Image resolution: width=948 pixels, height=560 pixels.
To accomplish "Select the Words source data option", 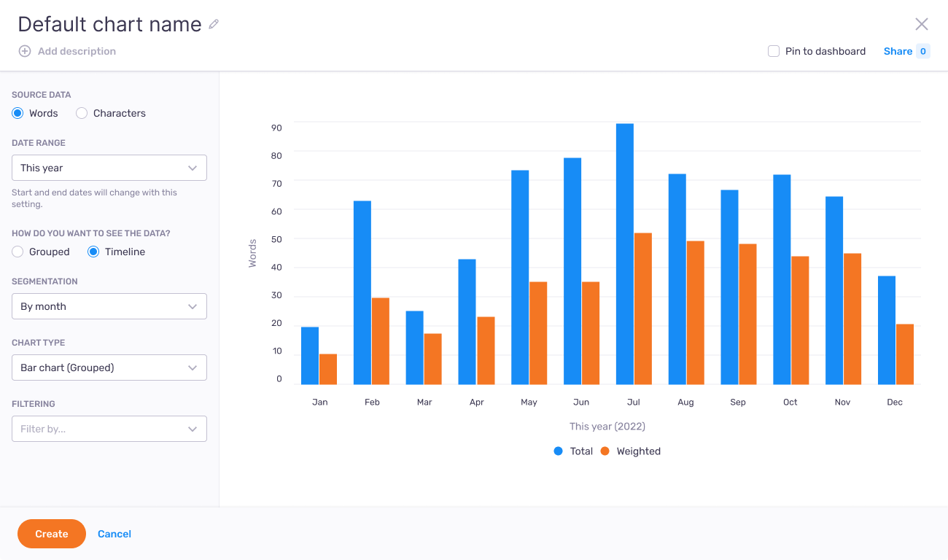I will (x=18, y=113).
